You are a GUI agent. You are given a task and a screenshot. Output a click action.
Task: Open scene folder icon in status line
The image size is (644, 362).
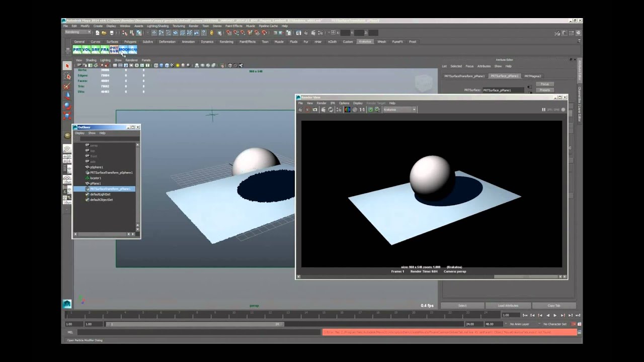pyautogui.click(x=104, y=33)
